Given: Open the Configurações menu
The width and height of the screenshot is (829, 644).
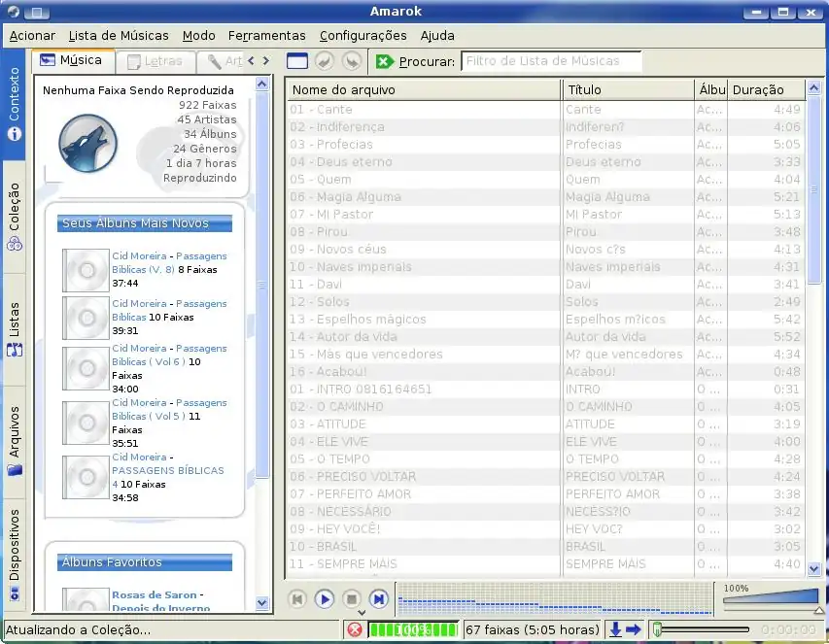Looking at the screenshot, I should point(363,35).
